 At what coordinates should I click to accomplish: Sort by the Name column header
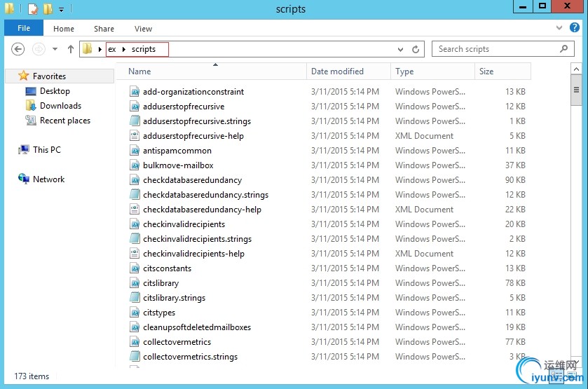(x=213, y=71)
